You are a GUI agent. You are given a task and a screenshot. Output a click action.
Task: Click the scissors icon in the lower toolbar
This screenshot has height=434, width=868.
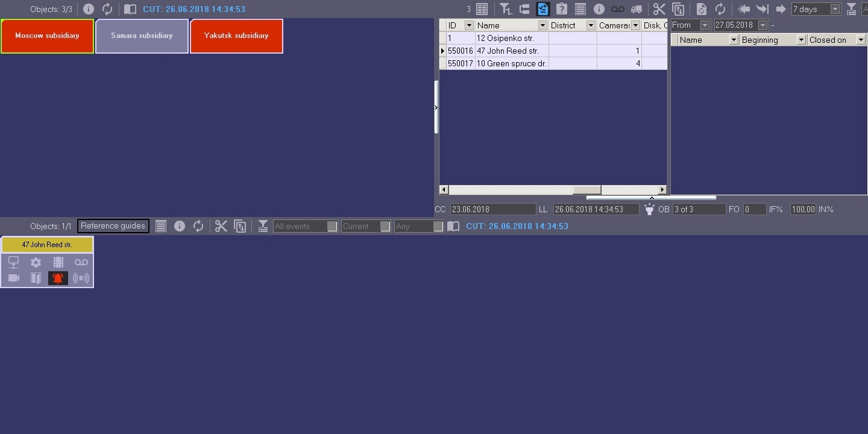[221, 226]
